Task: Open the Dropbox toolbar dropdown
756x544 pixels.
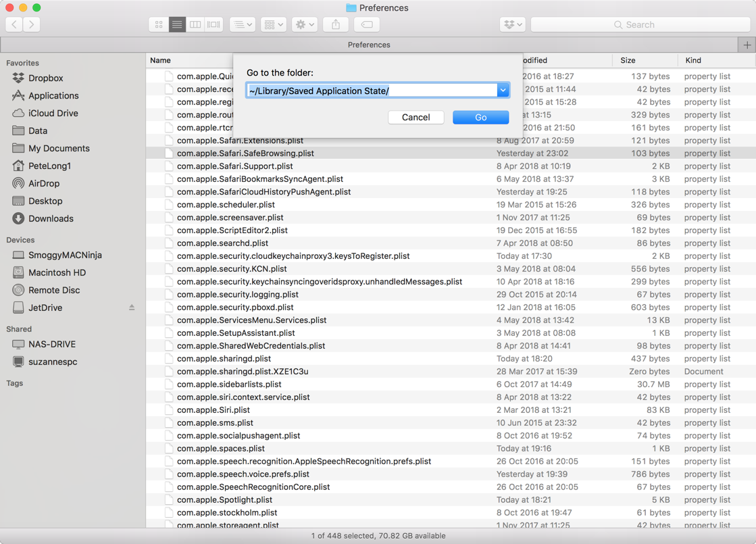Action: coord(513,24)
